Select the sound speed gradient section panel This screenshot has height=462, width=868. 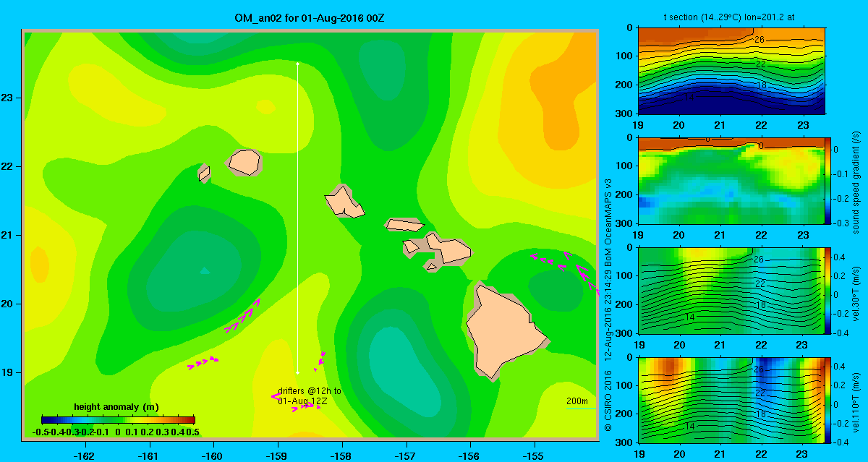(732, 179)
